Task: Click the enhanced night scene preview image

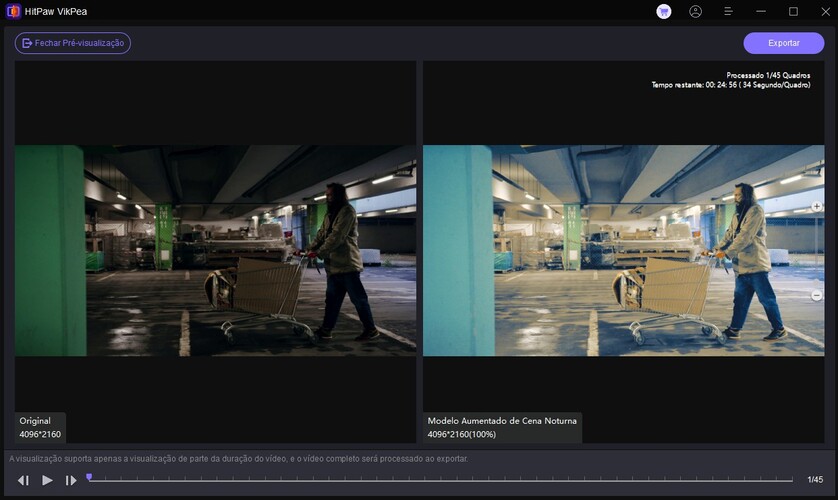Action: point(623,250)
